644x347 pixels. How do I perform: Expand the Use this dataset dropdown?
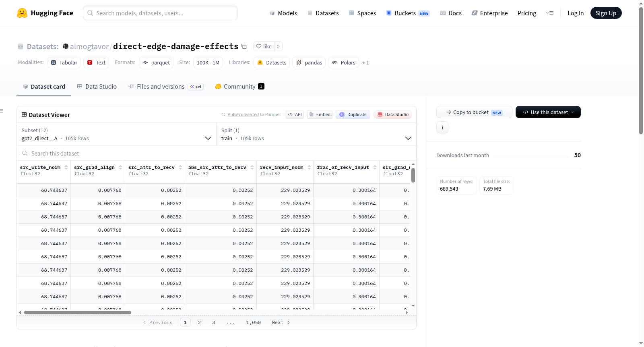pos(548,112)
